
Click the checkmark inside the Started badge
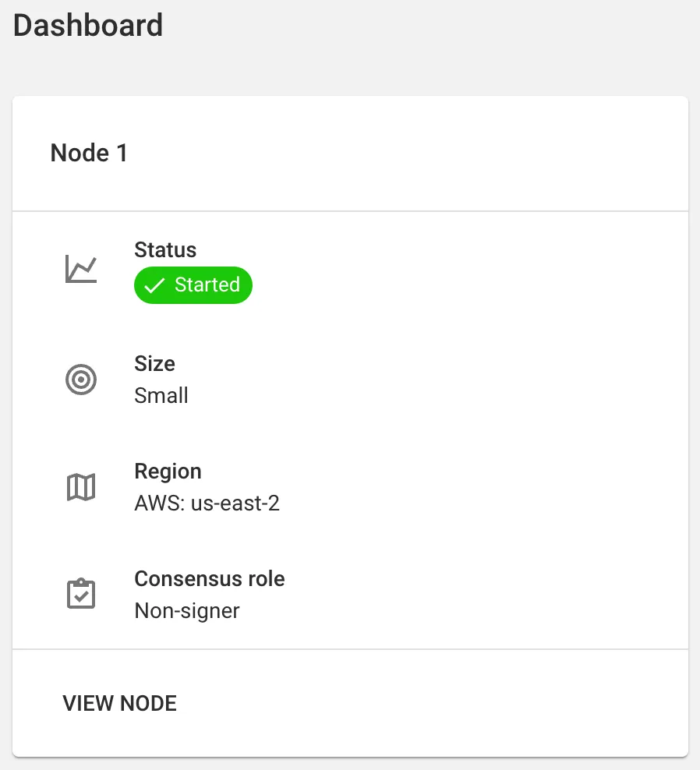point(154,284)
